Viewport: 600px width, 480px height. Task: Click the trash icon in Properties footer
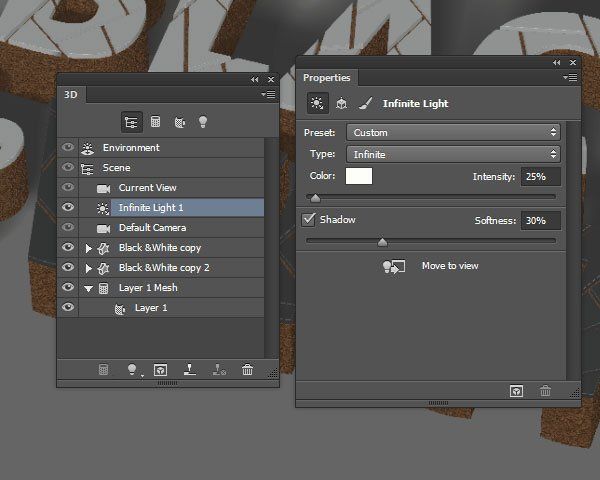[x=545, y=391]
